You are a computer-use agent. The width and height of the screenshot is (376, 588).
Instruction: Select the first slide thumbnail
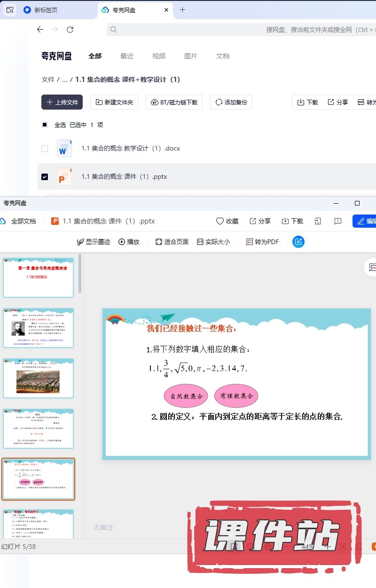point(39,278)
